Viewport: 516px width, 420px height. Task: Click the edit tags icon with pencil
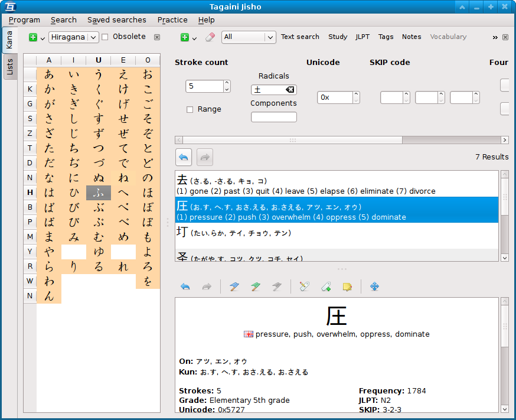305,286
